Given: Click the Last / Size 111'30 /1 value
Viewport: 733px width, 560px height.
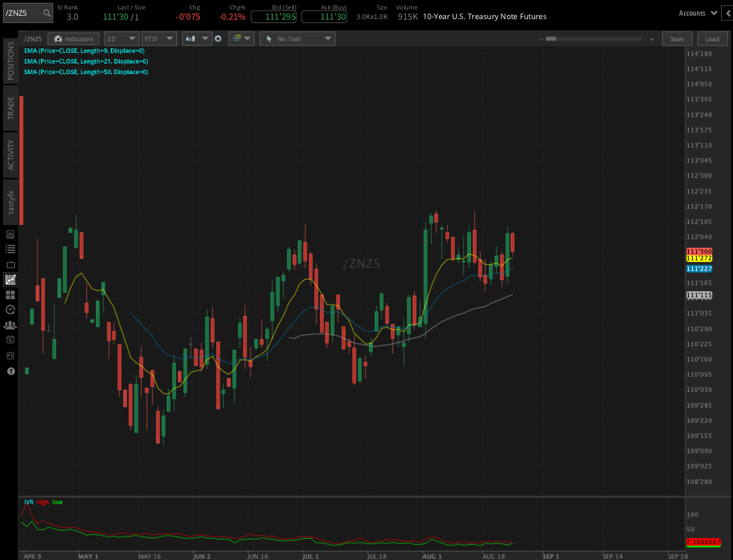Looking at the screenshot, I should pyautogui.click(x=121, y=17).
